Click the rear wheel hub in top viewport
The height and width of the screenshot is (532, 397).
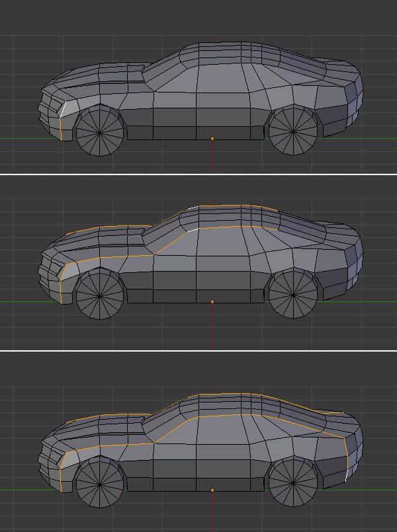pyautogui.click(x=293, y=132)
